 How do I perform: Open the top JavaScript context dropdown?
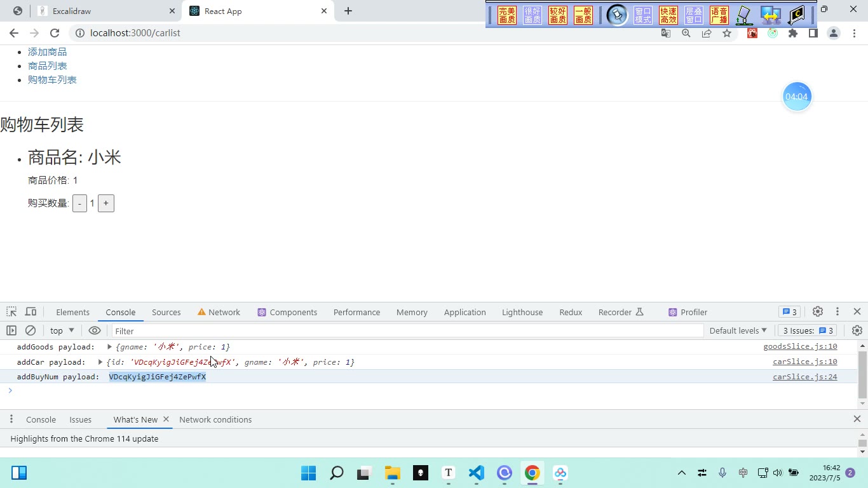pos(62,330)
